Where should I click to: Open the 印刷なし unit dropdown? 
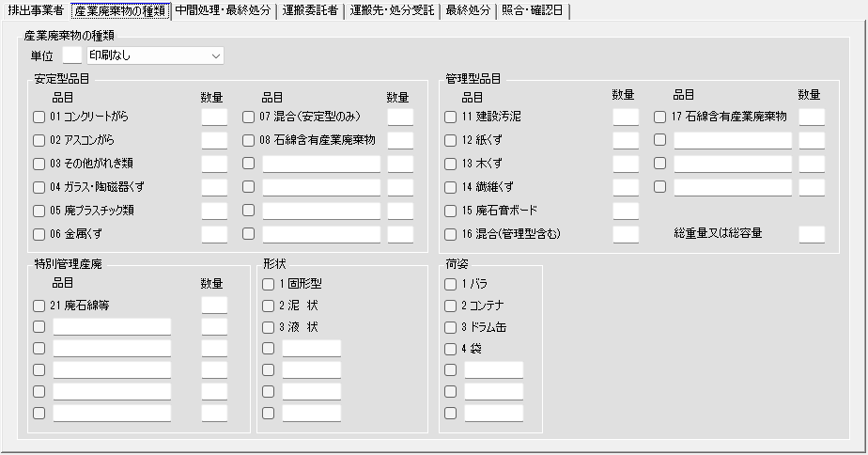point(156,55)
